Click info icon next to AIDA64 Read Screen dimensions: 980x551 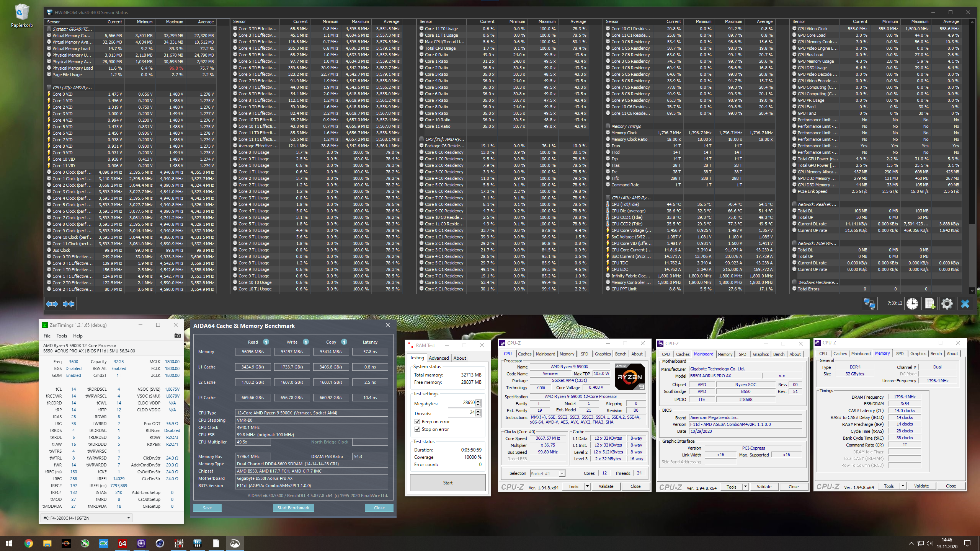(x=266, y=342)
